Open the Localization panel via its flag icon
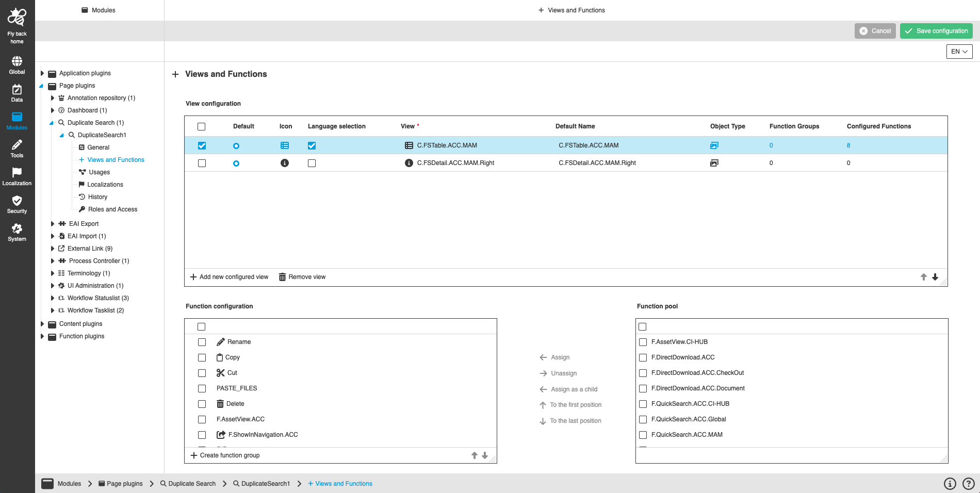 [17, 174]
